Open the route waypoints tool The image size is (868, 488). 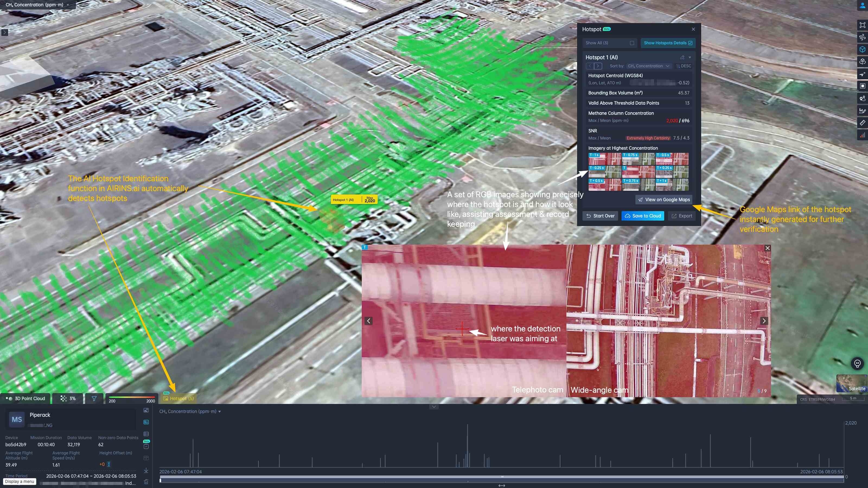(862, 98)
